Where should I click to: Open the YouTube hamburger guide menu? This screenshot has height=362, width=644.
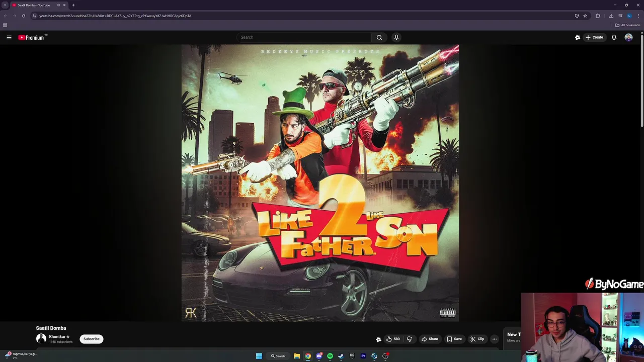(x=9, y=37)
